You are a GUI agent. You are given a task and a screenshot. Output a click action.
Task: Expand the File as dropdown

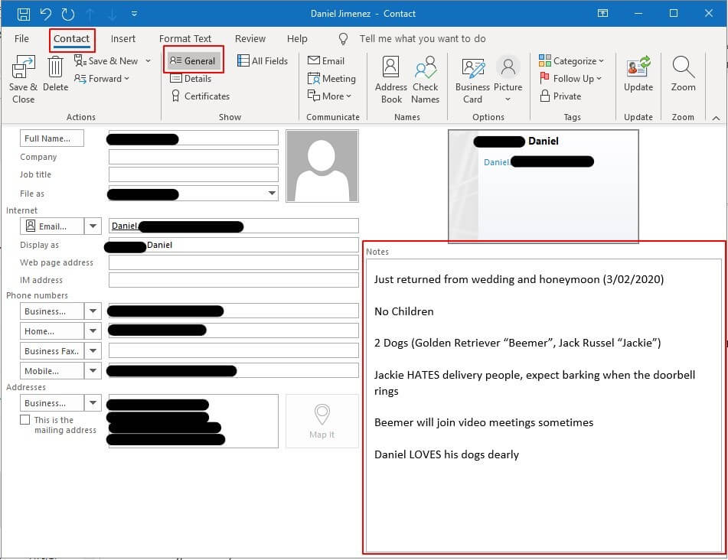pyautogui.click(x=272, y=194)
